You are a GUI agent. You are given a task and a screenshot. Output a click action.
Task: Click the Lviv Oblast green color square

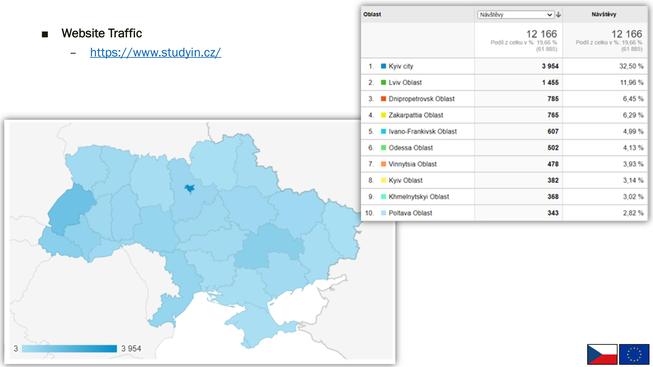[x=384, y=82]
